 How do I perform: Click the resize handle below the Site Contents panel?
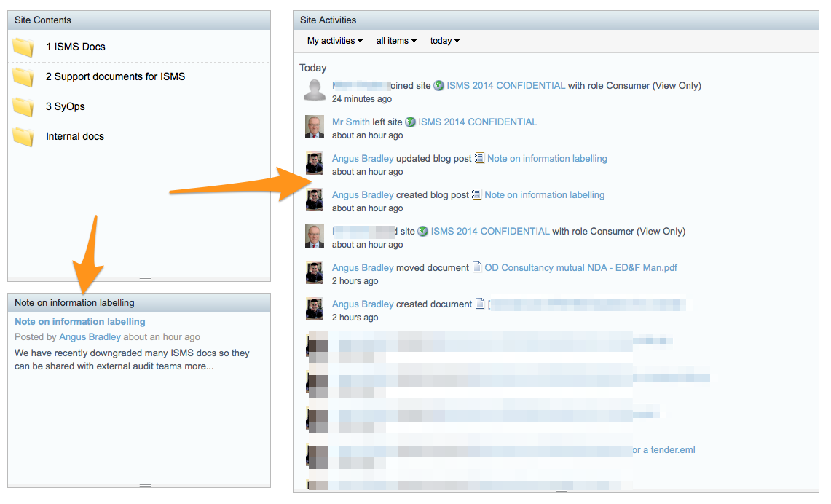point(145,279)
